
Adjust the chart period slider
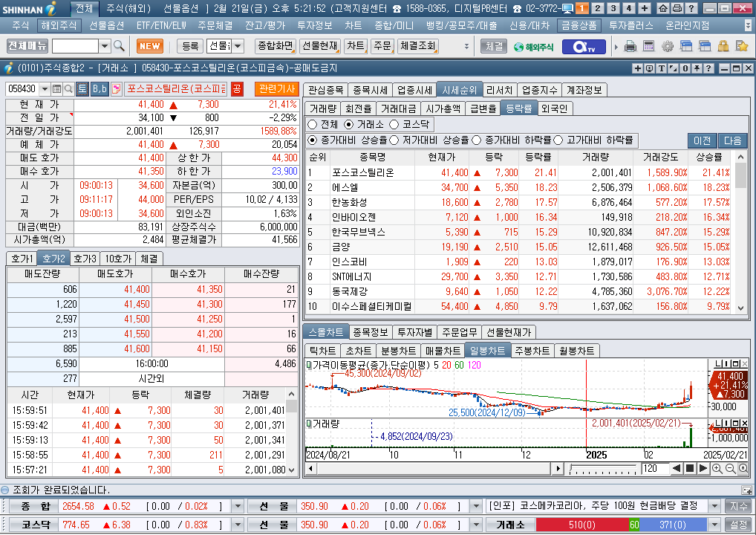point(602,468)
